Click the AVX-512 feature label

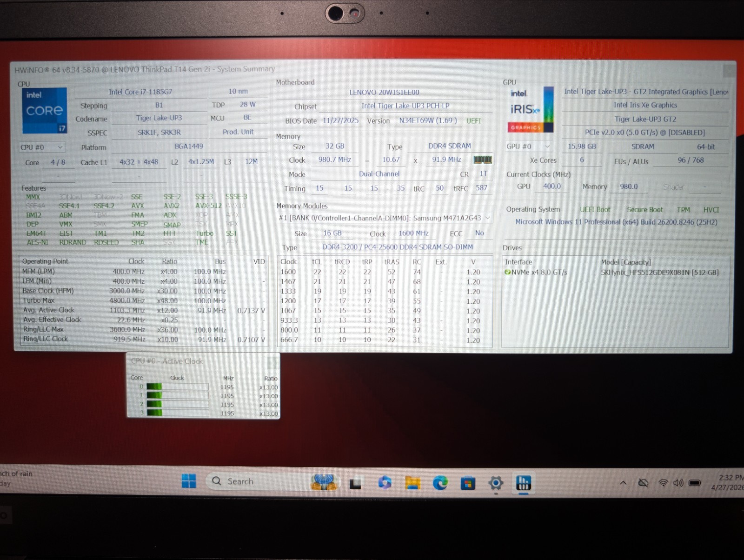(x=208, y=206)
